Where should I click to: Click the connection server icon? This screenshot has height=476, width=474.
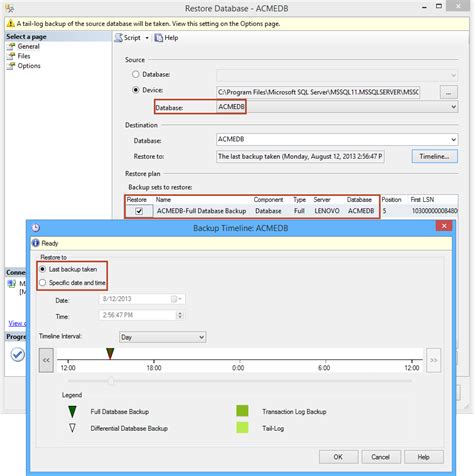pos(12,284)
